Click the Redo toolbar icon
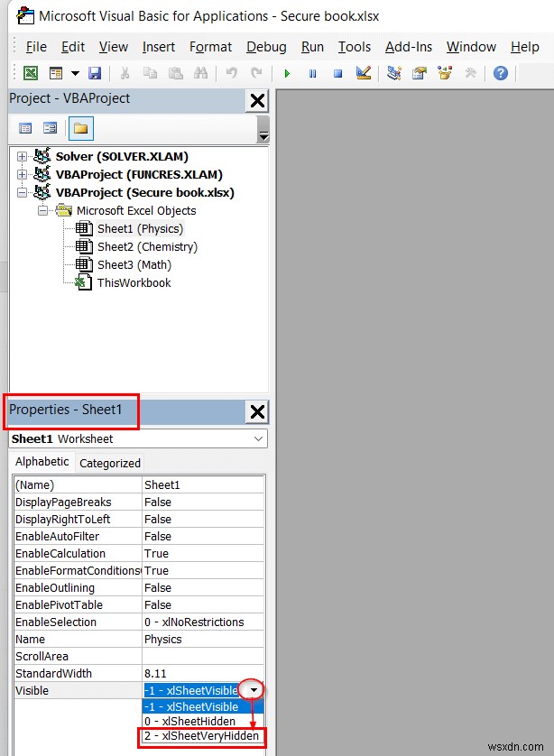554x756 pixels. coord(256,73)
